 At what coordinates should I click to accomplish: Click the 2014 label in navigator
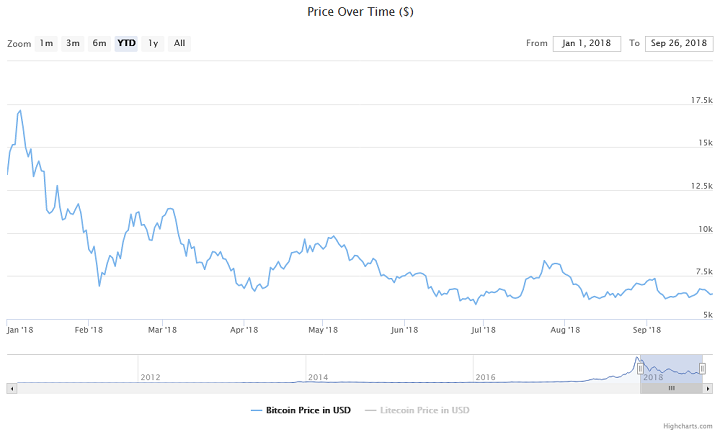318,377
